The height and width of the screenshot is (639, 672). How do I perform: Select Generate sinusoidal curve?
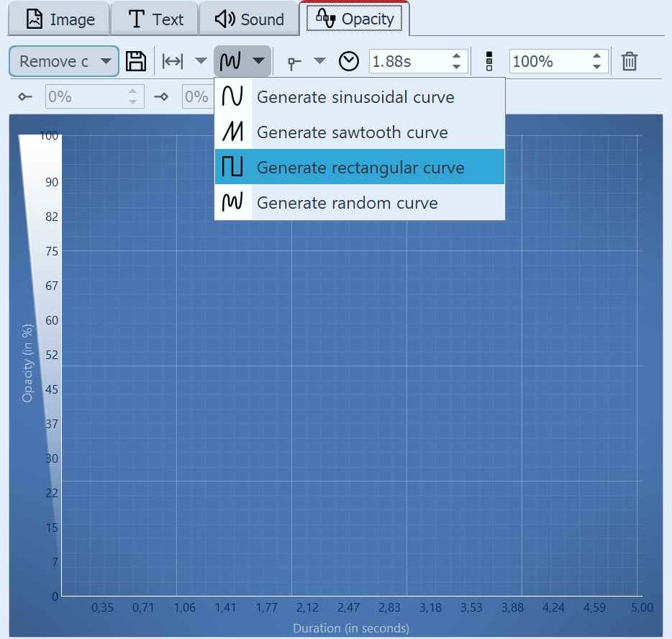[x=355, y=96]
